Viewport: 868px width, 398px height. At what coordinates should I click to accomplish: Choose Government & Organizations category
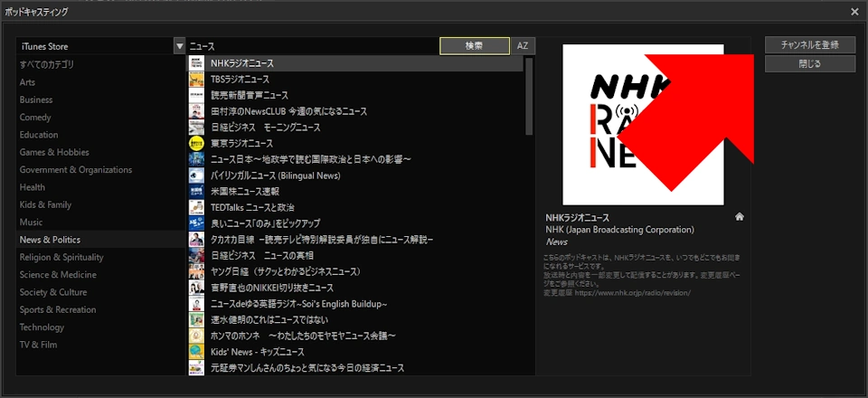100,170
